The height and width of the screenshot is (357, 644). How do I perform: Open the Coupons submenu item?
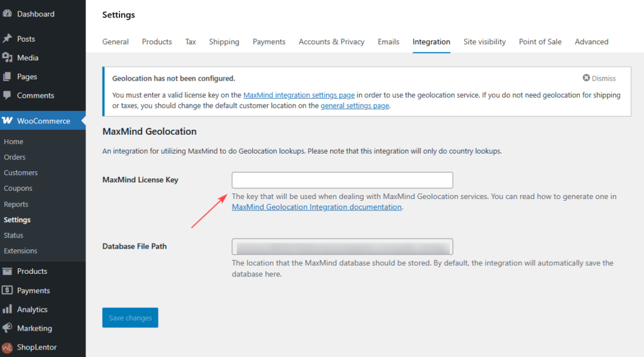click(18, 188)
